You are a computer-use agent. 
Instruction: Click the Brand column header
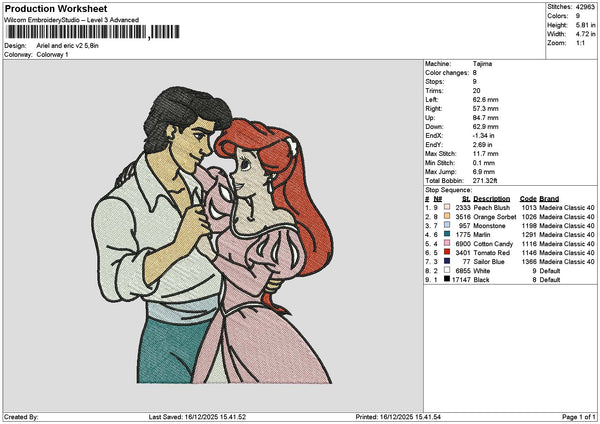coord(549,199)
